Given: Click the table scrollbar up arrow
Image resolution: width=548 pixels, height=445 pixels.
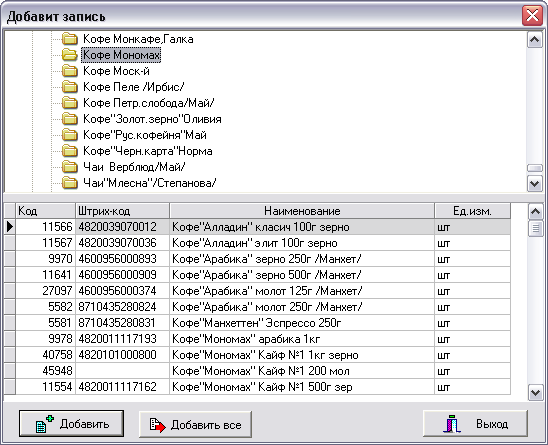Looking at the screenshot, I should 535,211.
